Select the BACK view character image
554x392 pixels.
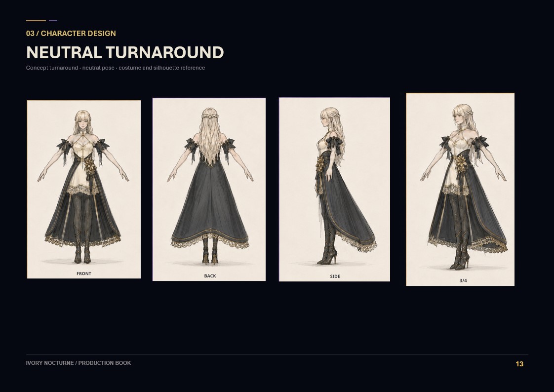click(x=209, y=189)
